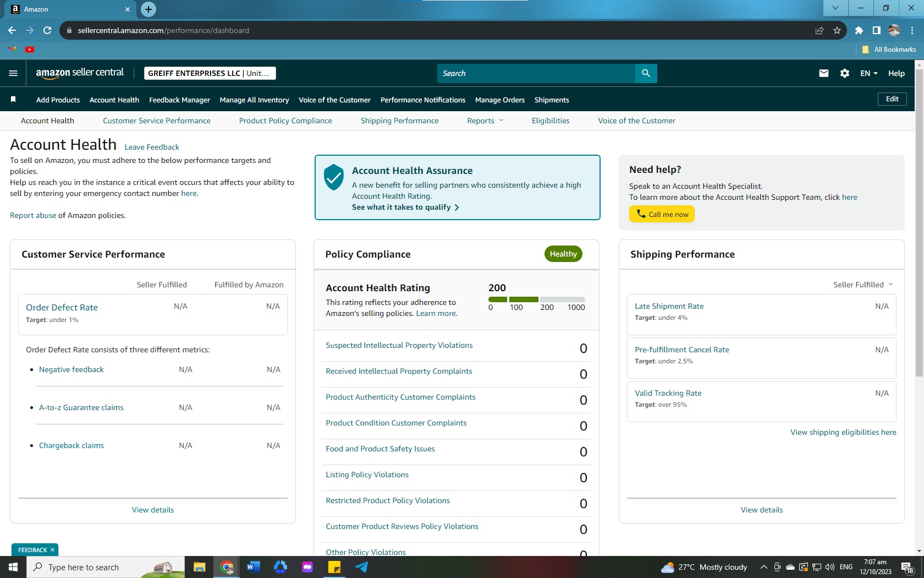Image resolution: width=924 pixels, height=578 pixels.
Task: Click the Account Health Assurance shield icon
Action: [x=334, y=177]
